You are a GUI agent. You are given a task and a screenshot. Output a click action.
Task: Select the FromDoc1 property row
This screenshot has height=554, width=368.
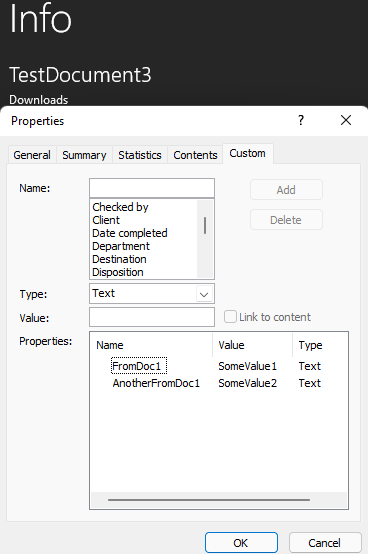139,366
